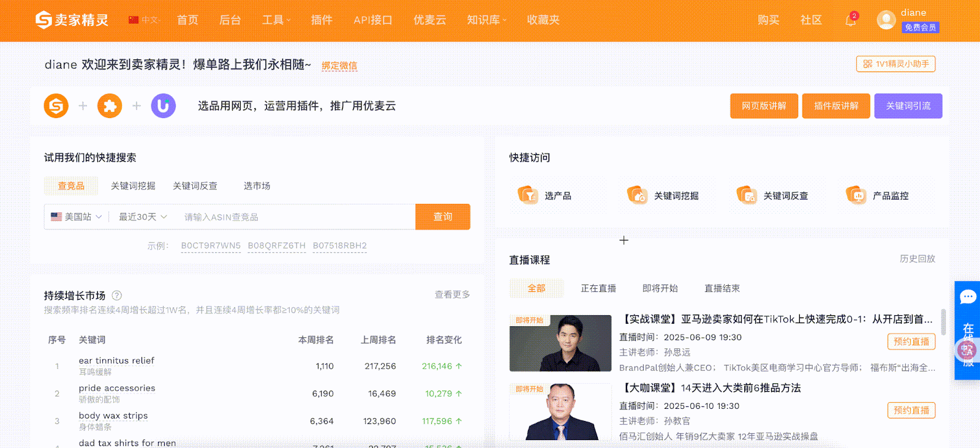Select the 关键词挖掘 search tab
The image size is (980, 448).
(133, 186)
